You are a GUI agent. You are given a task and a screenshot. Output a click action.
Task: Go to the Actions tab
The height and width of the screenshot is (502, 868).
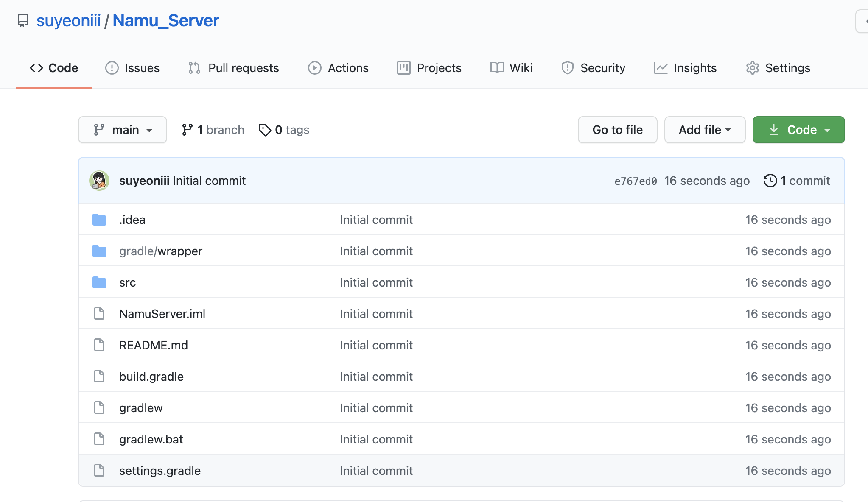click(x=339, y=68)
